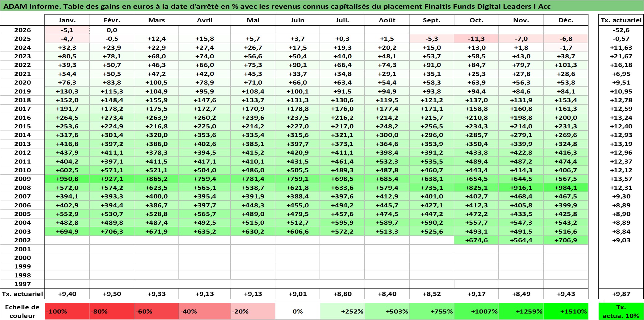Click the +1510% bright green swatch
Viewport: 644px width, 320px height.
[x=566, y=311]
